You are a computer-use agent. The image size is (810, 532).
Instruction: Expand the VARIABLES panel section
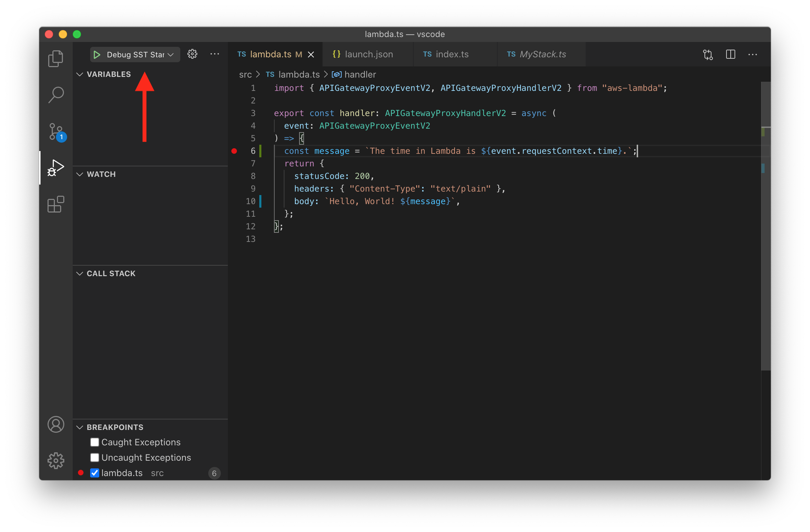[109, 74]
